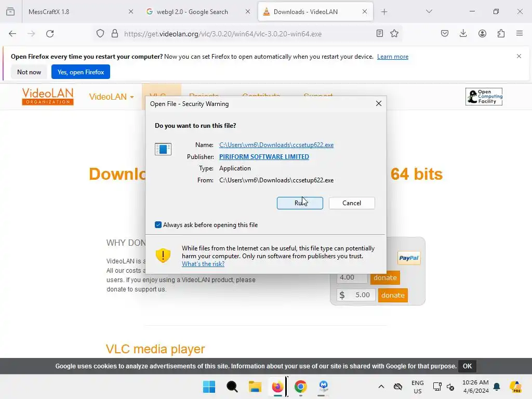Click the cloud sync icon in the system tray
532x399 pixels.
click(397, 387)
